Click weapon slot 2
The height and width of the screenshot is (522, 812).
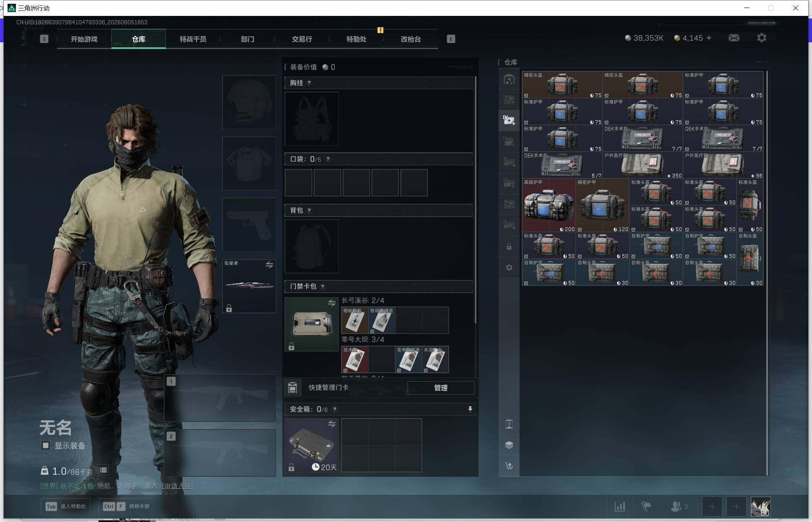pyautogui.click(x=220, y=453)
